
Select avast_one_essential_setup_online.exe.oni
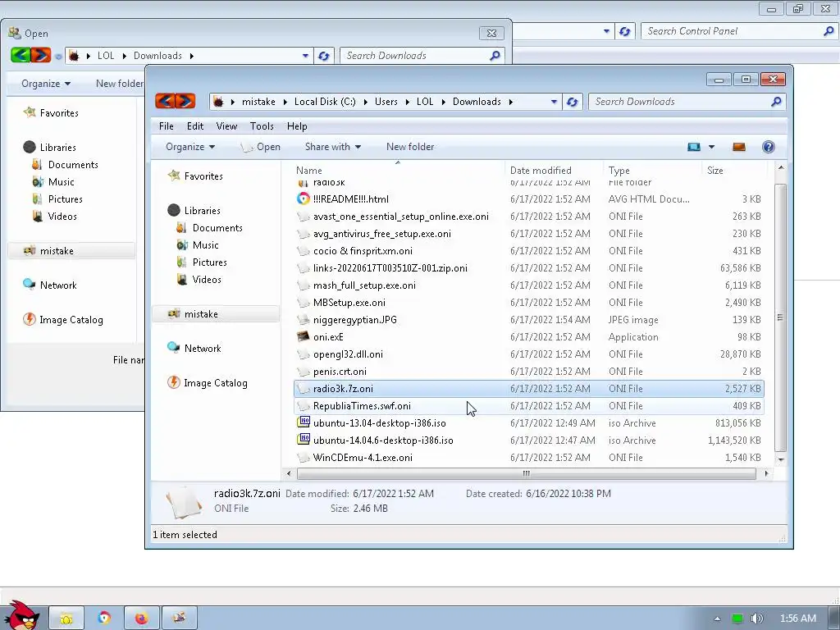click(x=529, y=217)
